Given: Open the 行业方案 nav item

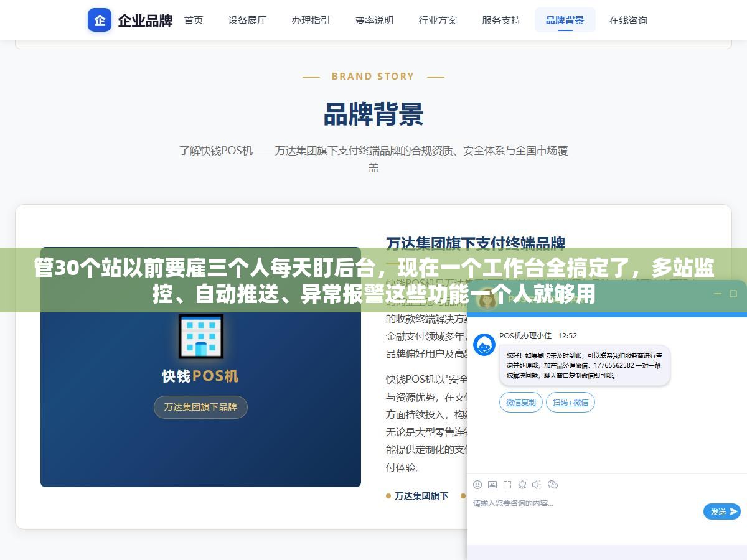Looking at the screenshot, I should point(438,20).
